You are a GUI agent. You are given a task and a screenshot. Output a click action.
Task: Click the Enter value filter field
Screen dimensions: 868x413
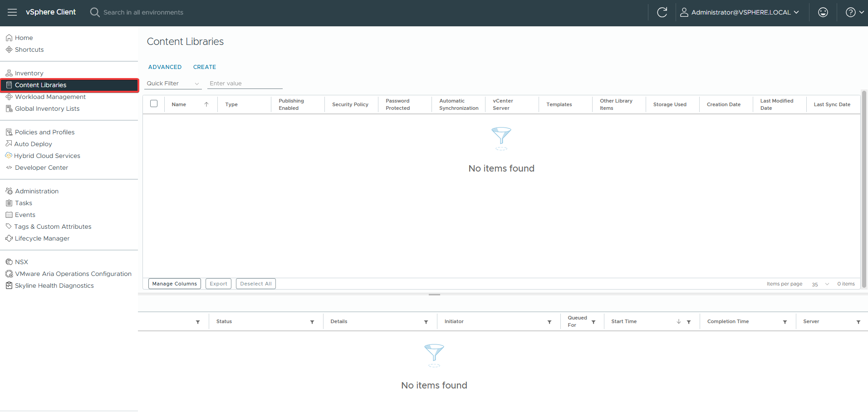pos(245,84)
